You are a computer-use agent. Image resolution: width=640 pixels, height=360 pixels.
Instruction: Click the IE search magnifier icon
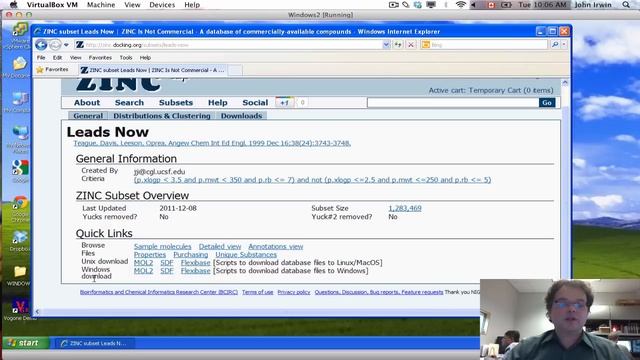(555, 45)
